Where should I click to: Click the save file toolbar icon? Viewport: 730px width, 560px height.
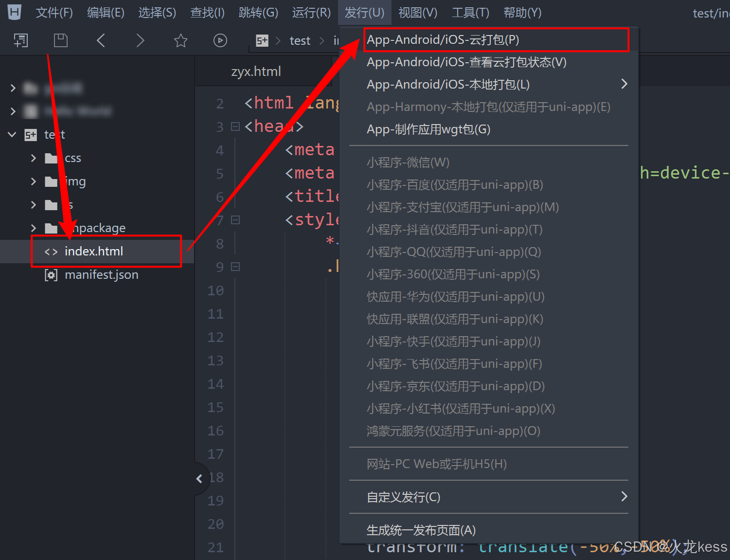click(60, 40)
